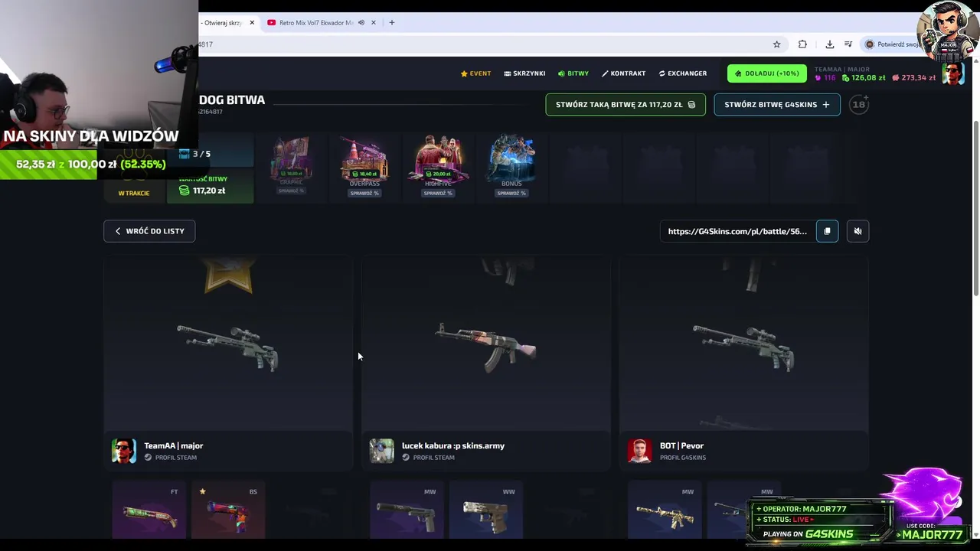Open the EVENT menu item
Screen dimensions: 980x551
point(475,73)
